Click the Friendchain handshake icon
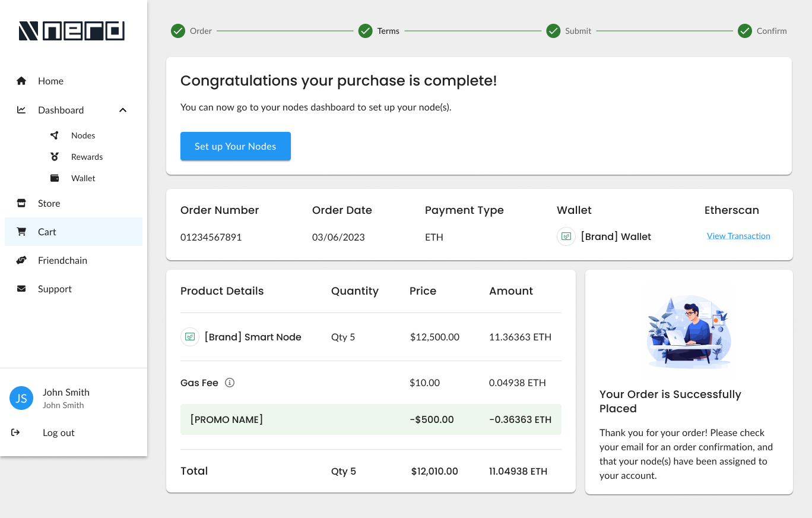Viewport: 812px width, 518px height. [x=21, y=260]
